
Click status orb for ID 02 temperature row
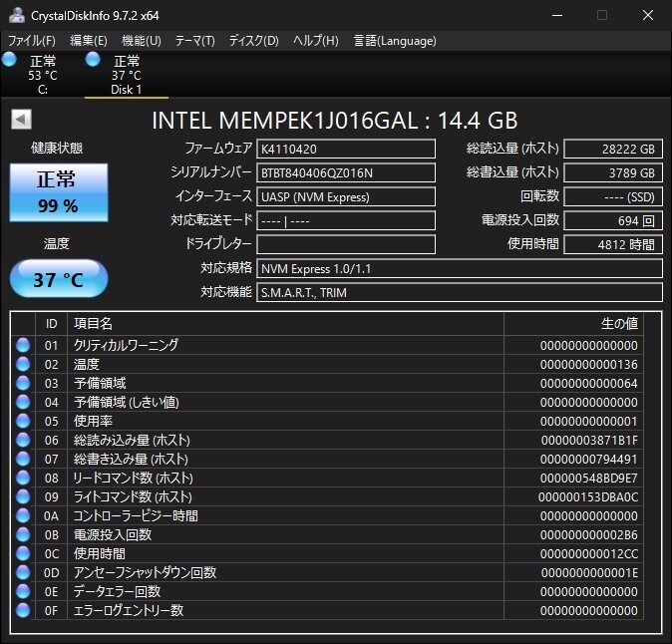23,364
